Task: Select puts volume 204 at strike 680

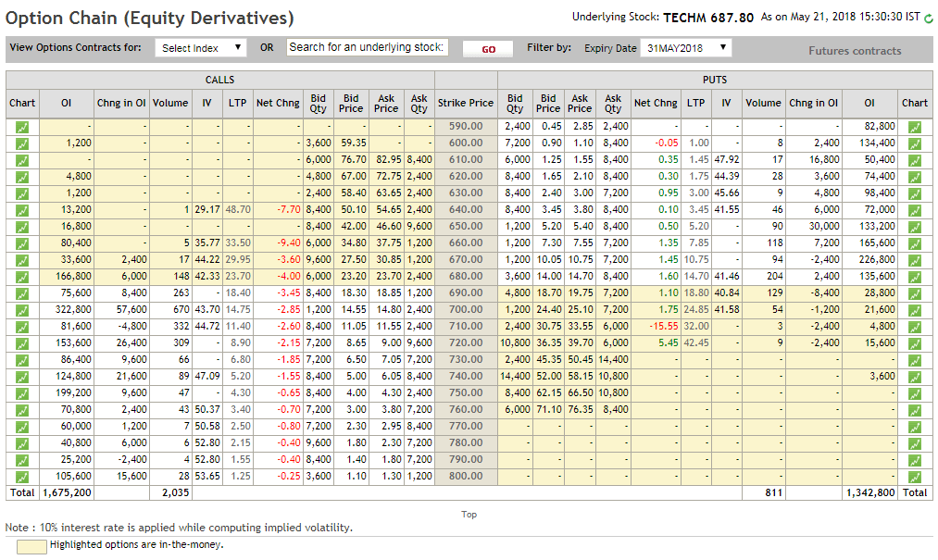Action: tap(775, 276)
